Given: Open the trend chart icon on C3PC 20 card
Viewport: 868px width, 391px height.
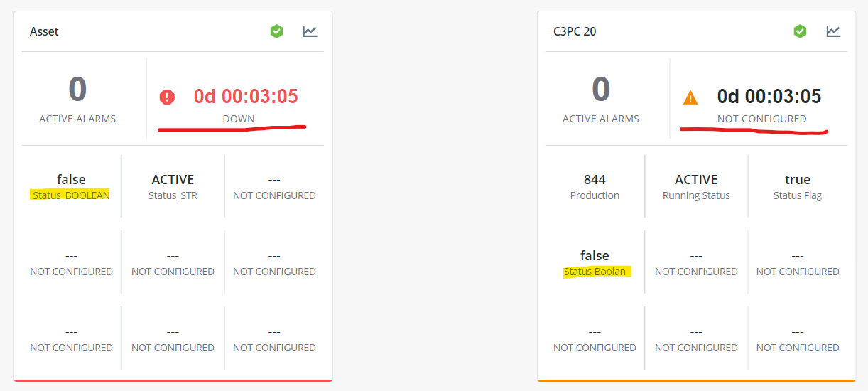Looking at the screenshot, I should pyautogui.click(x=833, y=31).
